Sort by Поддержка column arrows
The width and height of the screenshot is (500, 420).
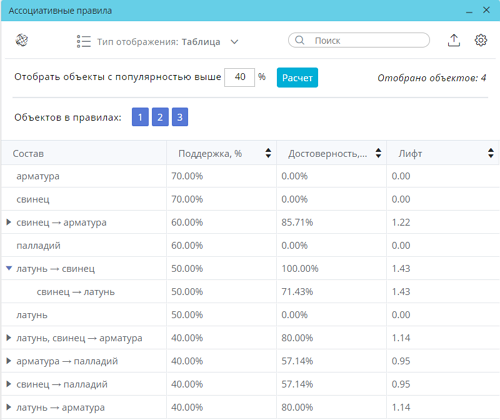pos(268,153)
